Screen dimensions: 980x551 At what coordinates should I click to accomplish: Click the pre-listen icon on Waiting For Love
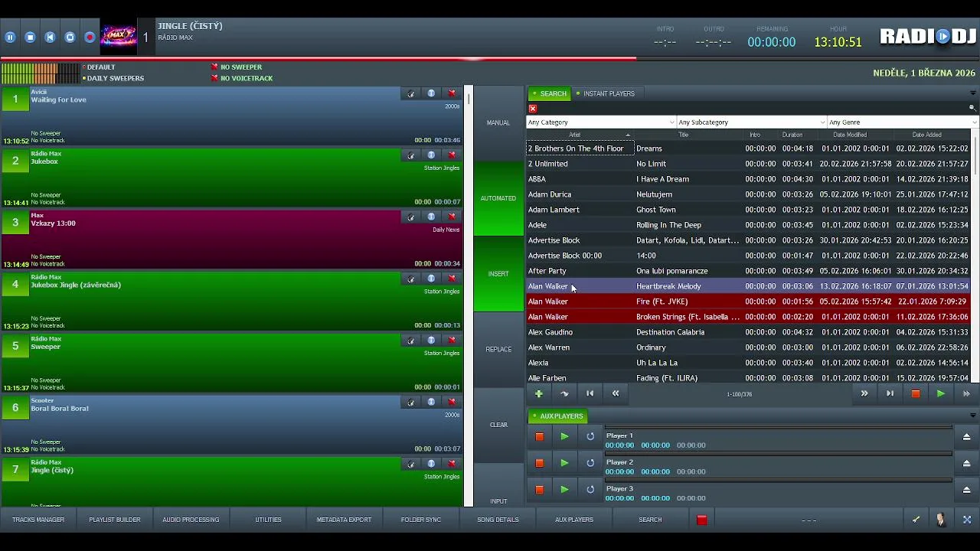point(411,93)
